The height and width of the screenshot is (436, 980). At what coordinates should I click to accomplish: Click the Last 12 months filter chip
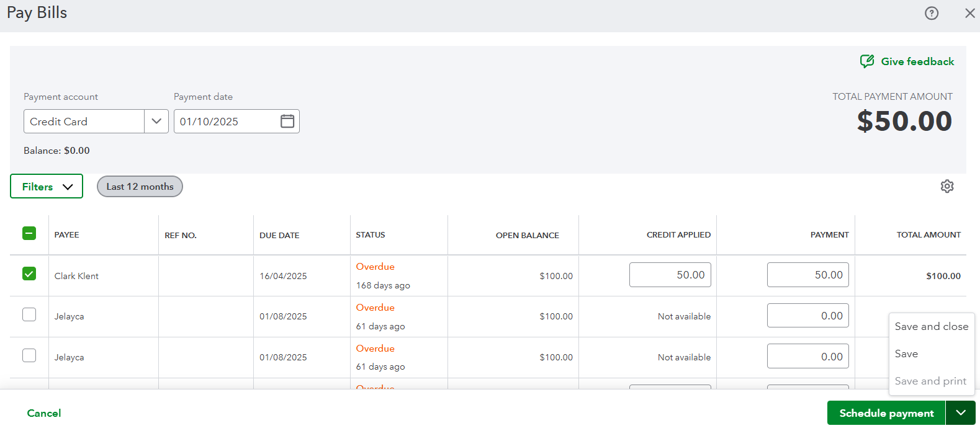(x=140, y=187)
